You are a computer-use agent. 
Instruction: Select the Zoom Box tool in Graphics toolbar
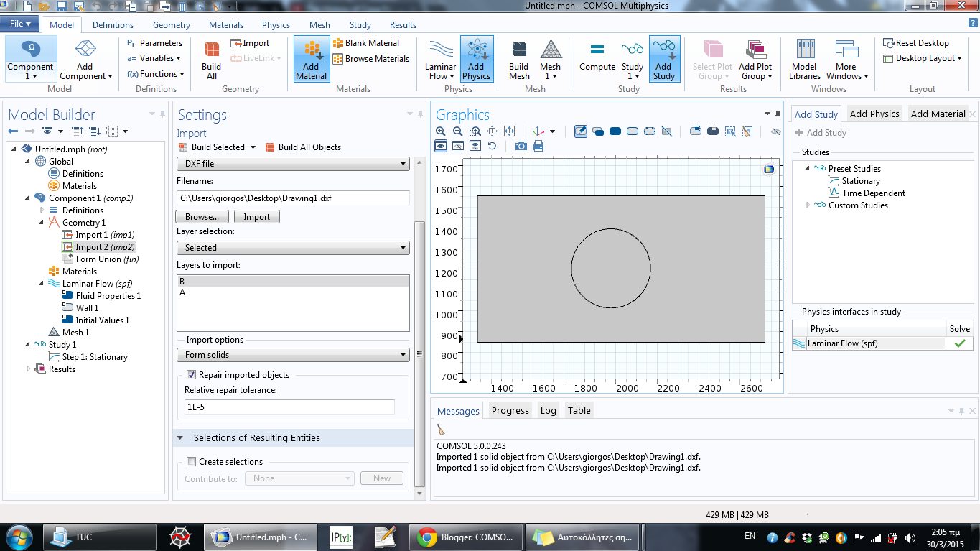click(x=475, y=131)
